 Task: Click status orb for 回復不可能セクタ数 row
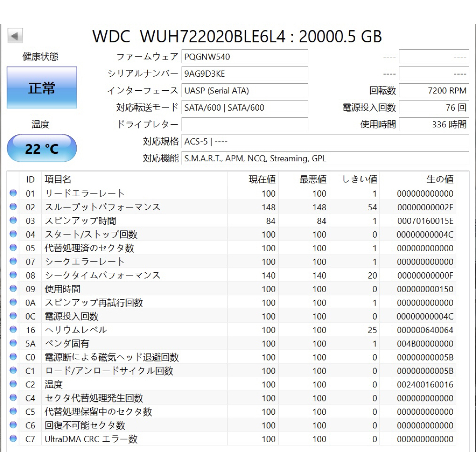point(13,425)
